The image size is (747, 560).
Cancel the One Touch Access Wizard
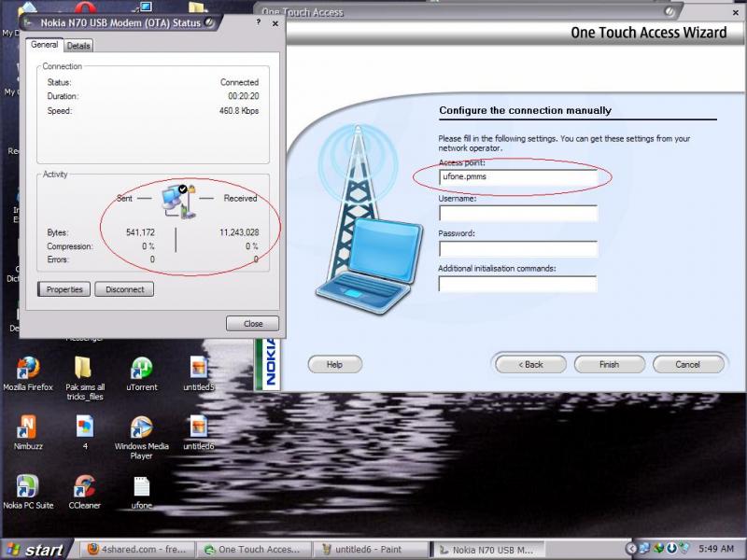tap(688, 364)
